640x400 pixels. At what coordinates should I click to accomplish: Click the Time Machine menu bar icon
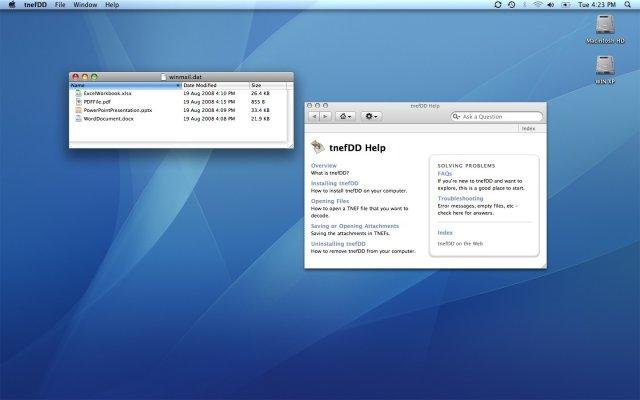(x=511, y=4)
